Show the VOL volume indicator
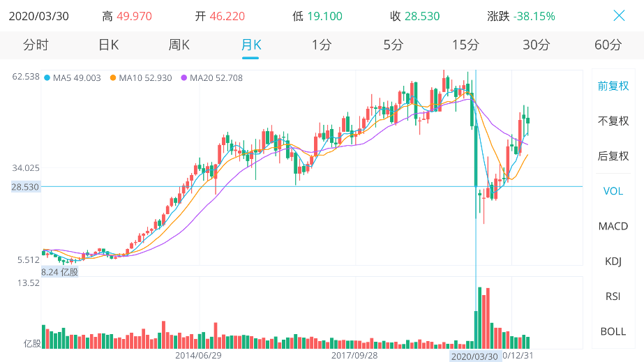 (x=613, y=191)
